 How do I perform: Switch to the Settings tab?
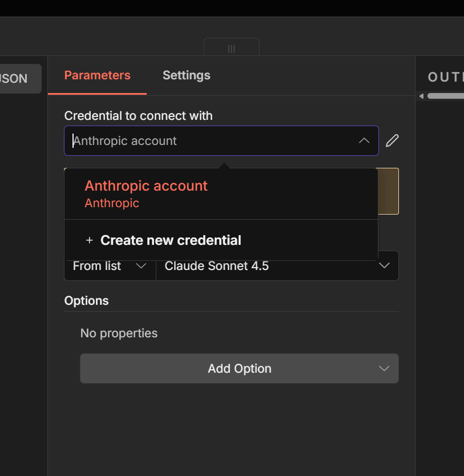pyautogui.click(x=186, y=75)
